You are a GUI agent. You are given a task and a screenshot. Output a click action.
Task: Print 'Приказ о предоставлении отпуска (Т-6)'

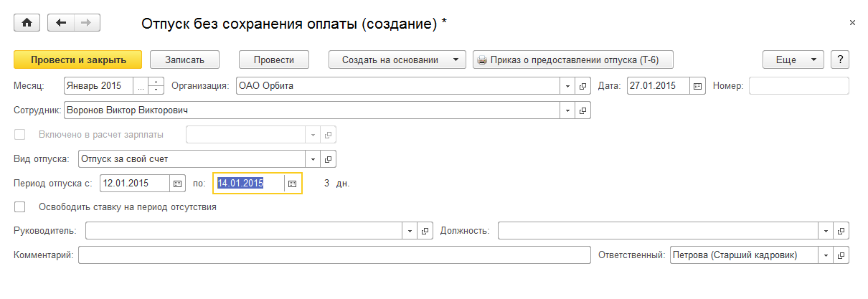[573, 60]
